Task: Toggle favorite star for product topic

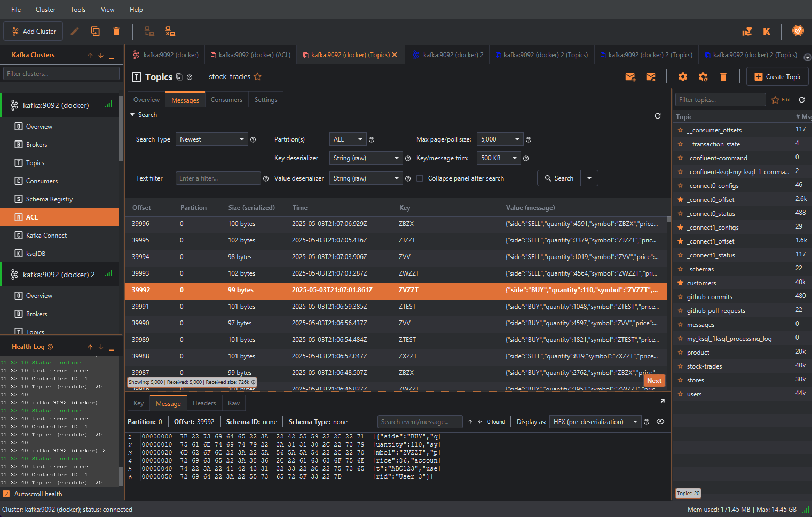Action: (x=680, y=352)
